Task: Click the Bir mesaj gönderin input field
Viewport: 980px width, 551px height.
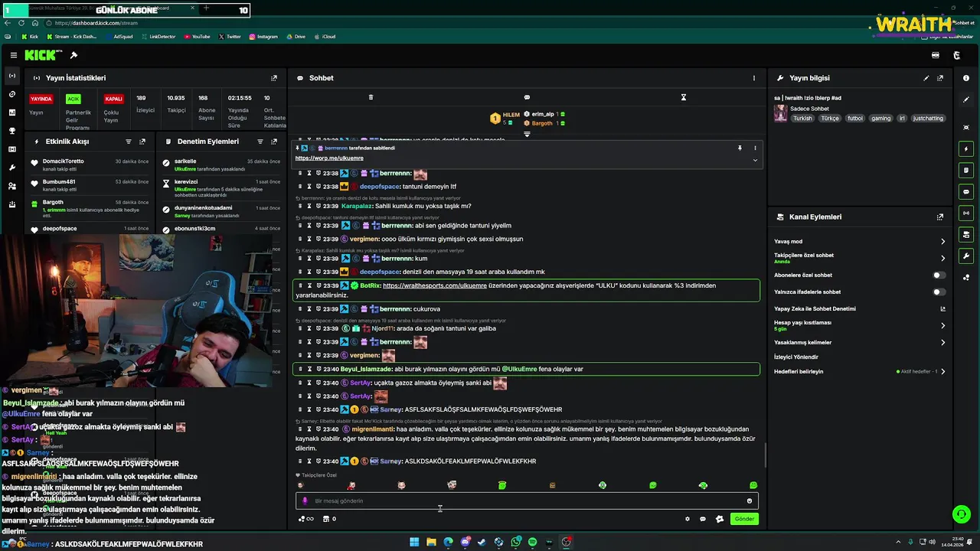Action: pos(527,500)
